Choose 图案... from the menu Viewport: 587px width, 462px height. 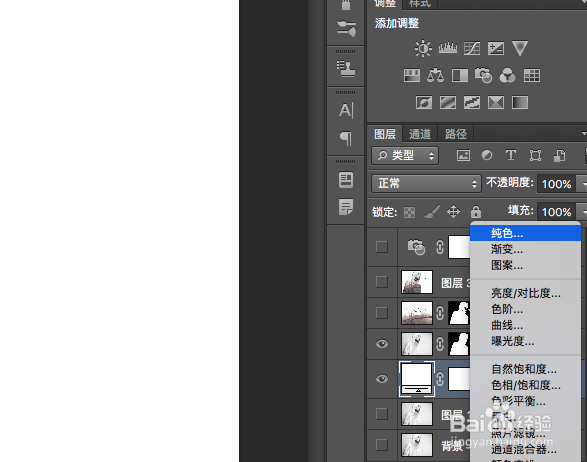(x=526, y=265)
